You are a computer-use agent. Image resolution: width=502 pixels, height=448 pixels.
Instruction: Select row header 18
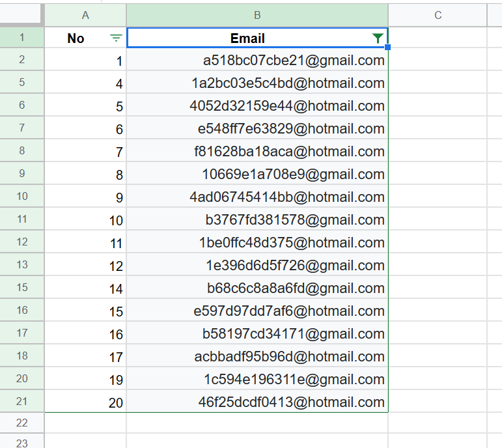click(21, 356)
